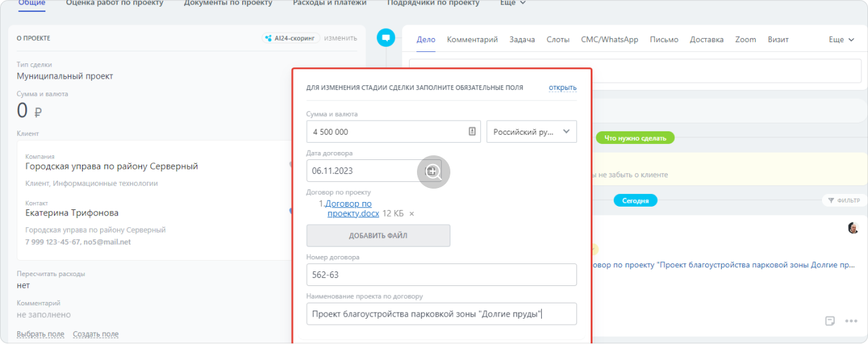Switch to the Документы по проекту tab
This screenshot has height=344, width=868.
(x=228, y=3)
